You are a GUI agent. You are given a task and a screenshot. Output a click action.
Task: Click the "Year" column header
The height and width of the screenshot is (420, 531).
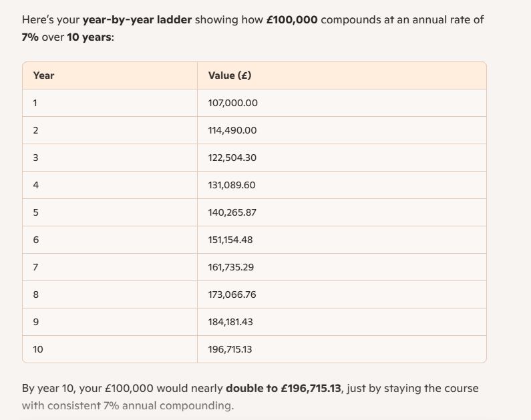click(x=44, y=75)
